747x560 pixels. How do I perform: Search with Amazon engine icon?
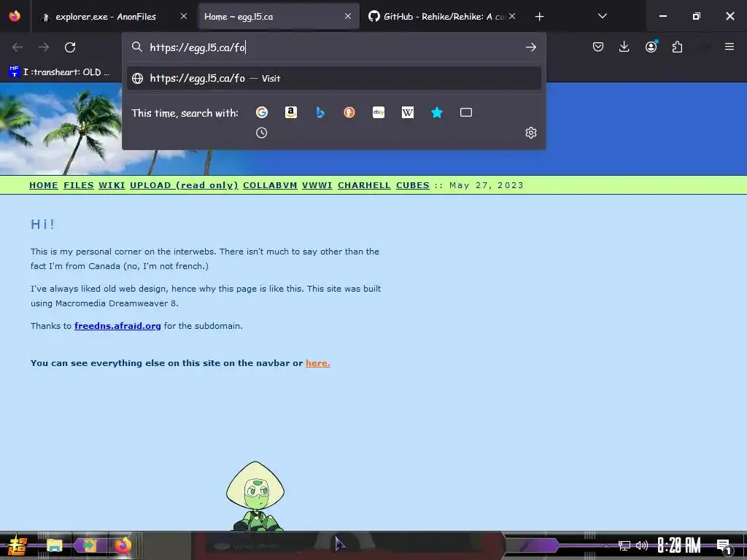click(x=290, y=112)
